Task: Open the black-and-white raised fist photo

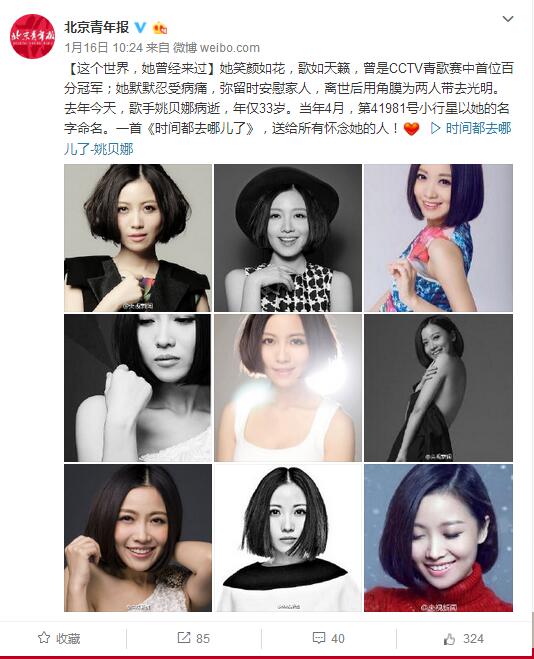Action: click(138, 388)
